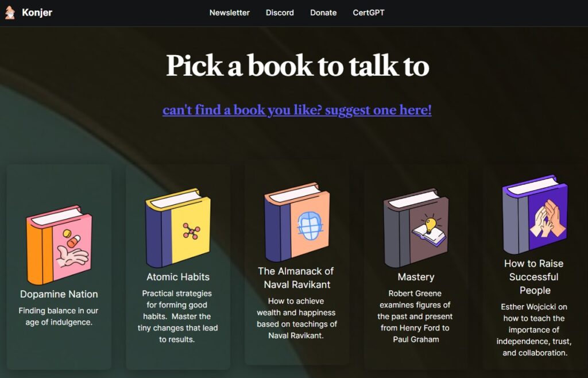This screenshot has height=378, width=588.
Task: Pick the brown Mastery book with lightbulb
Action: pyautogui.click(x=416, y=228)
